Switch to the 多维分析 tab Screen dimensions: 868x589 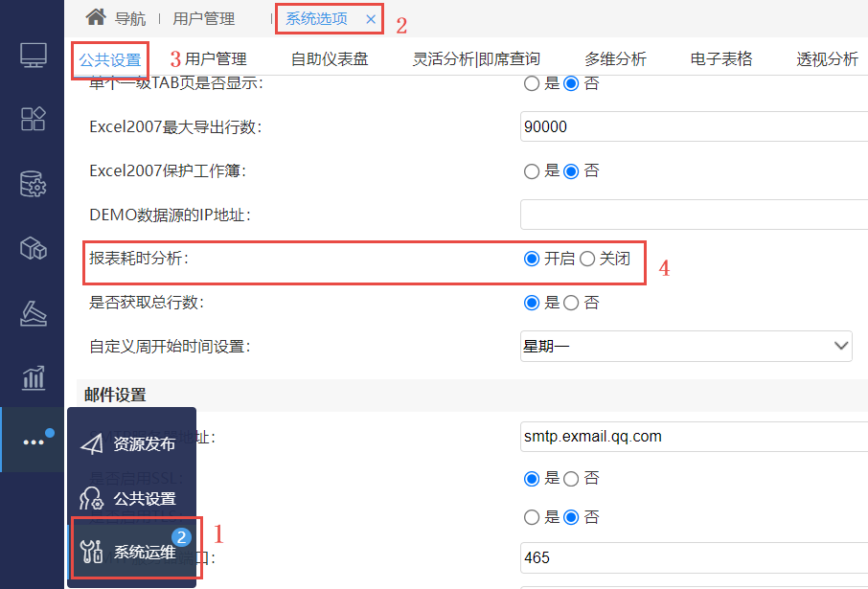[x=616, y=58]
